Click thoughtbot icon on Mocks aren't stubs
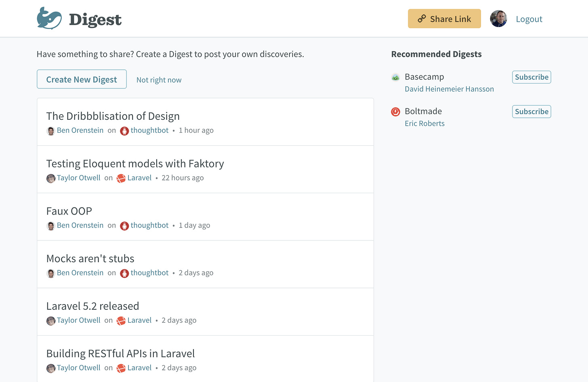Image resolution: width=588 pixels, height=382 pixels. click(x=124, y=273)
